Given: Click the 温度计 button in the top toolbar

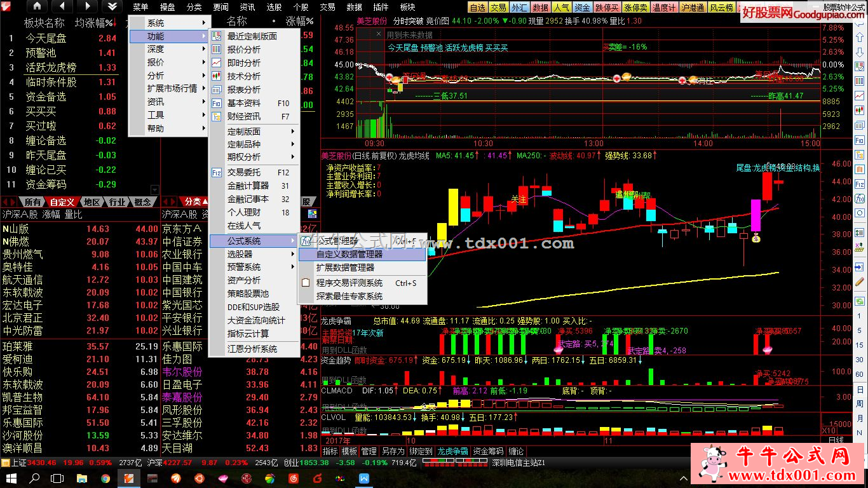Looking at the screenshot, I should pyautogui.click(x=663, y=8).
